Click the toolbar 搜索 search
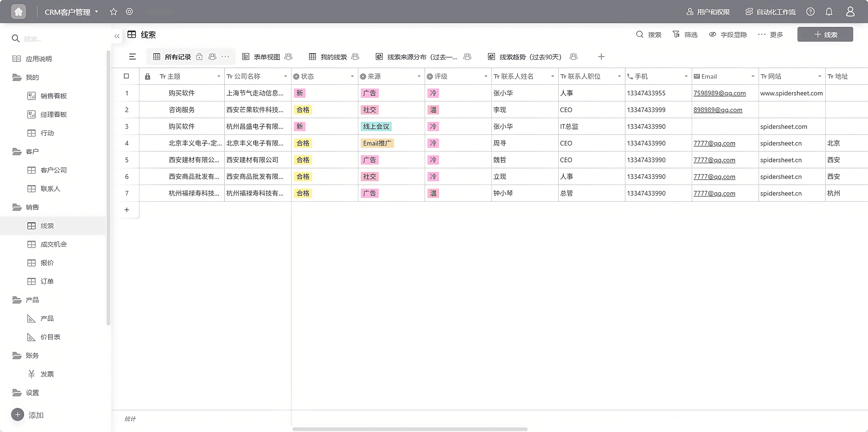Image resolution: width=868 pixels, height=432 pixels. 649,35
